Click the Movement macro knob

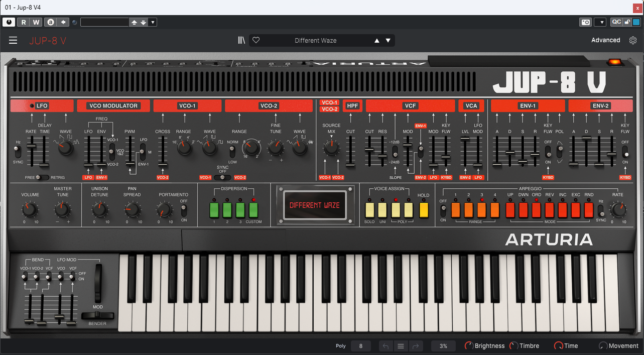[603, 346]
